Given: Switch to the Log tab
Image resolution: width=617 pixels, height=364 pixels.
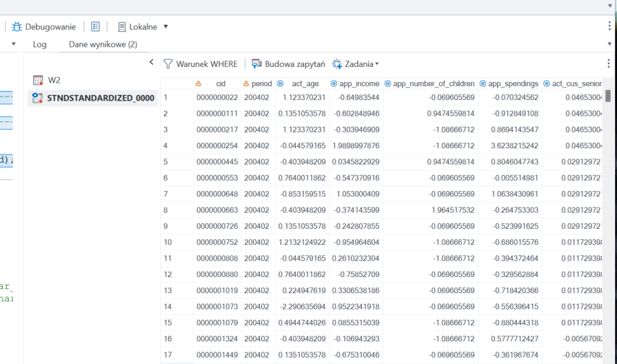Looking at the screenshot, I should [40, 44].
